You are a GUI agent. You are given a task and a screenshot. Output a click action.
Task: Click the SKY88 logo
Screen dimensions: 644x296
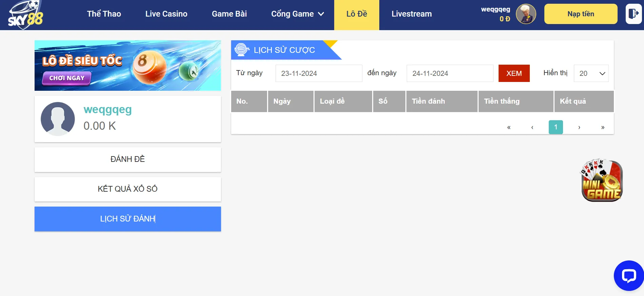coord(25,15)
